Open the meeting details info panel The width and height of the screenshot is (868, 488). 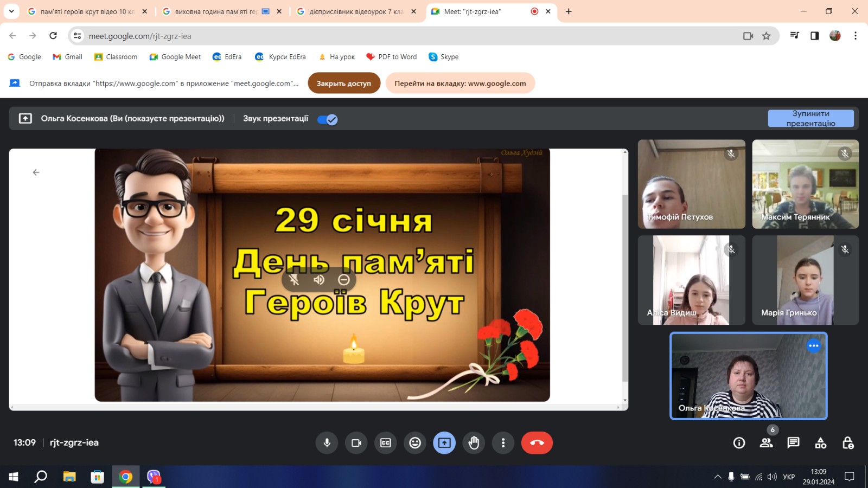[x=739, y=443]
